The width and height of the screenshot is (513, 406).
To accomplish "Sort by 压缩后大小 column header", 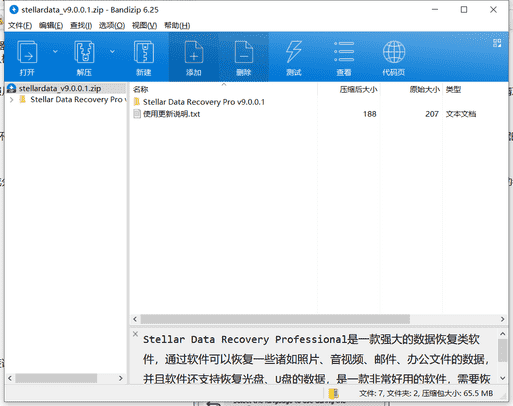I will 358,89.
